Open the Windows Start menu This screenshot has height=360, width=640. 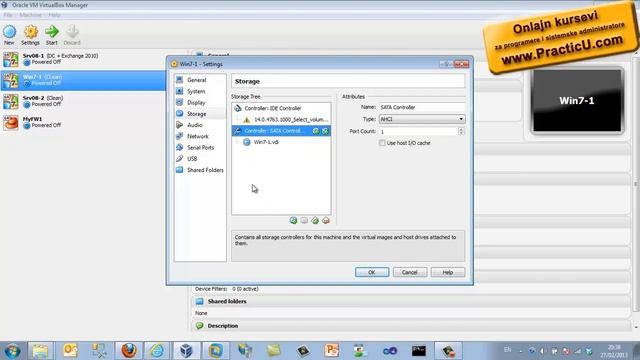pyautogui.click(x=12, y=351)
